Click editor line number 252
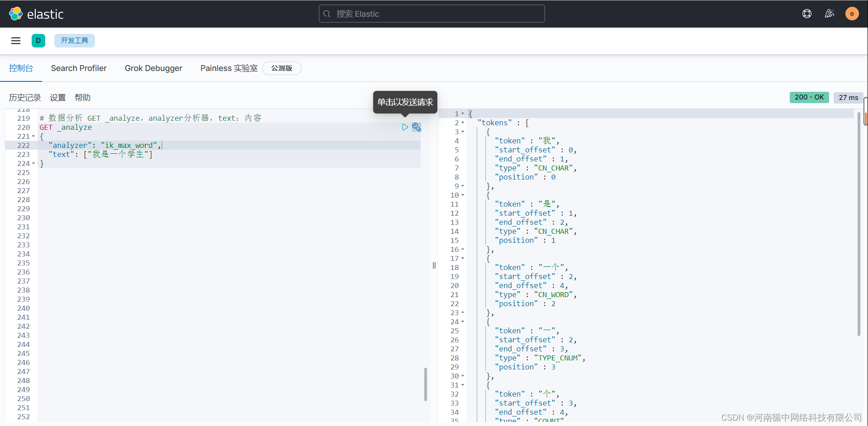The image size is (868, 426). (24, 417)
